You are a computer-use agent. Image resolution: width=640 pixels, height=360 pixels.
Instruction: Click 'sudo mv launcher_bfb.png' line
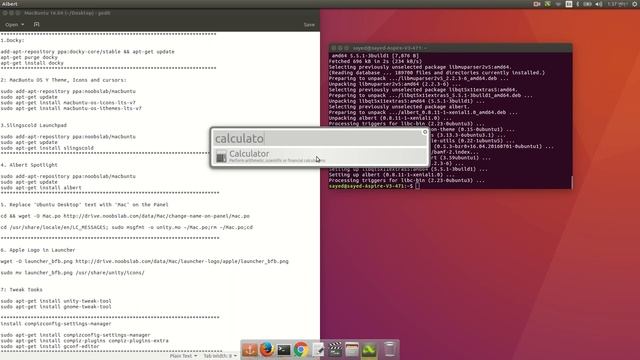pos(73,273)
